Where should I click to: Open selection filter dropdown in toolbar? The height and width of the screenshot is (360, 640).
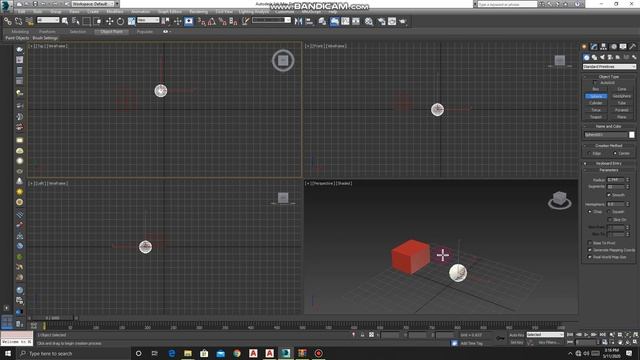[x=48, y=20]
